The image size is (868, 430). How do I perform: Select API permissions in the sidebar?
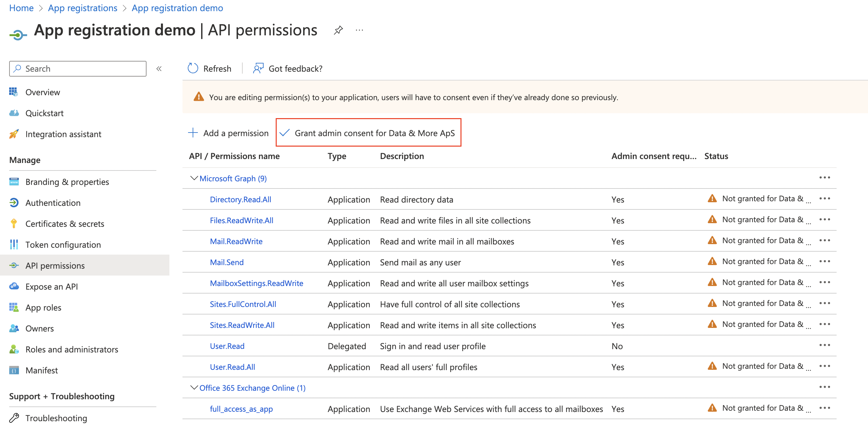85,265
